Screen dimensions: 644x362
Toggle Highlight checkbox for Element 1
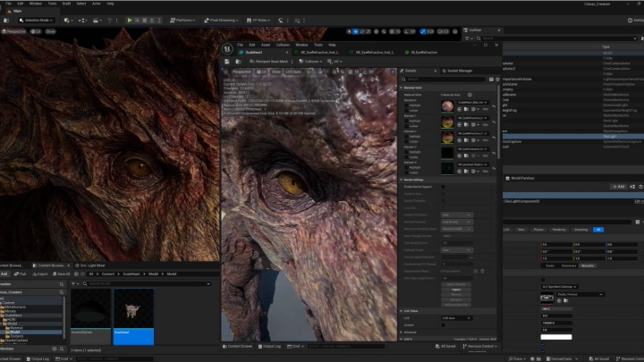coord(407,121)
